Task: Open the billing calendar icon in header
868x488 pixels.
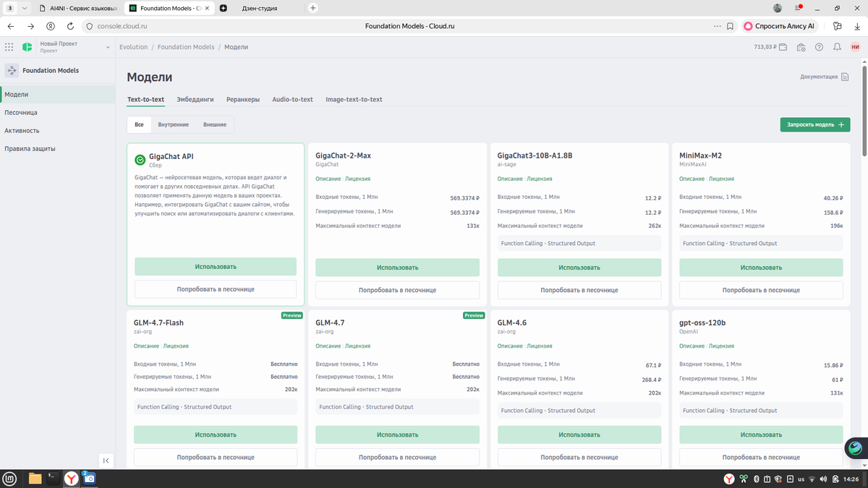Action: (801, 47)
